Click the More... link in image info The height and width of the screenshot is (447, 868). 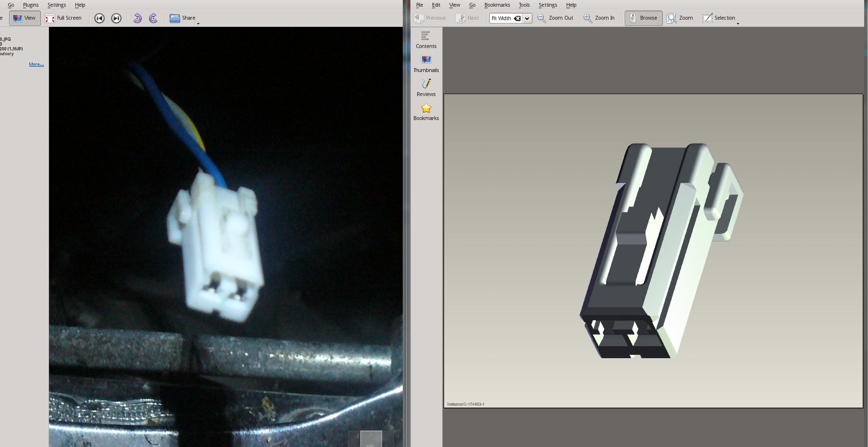coord(36,64)
